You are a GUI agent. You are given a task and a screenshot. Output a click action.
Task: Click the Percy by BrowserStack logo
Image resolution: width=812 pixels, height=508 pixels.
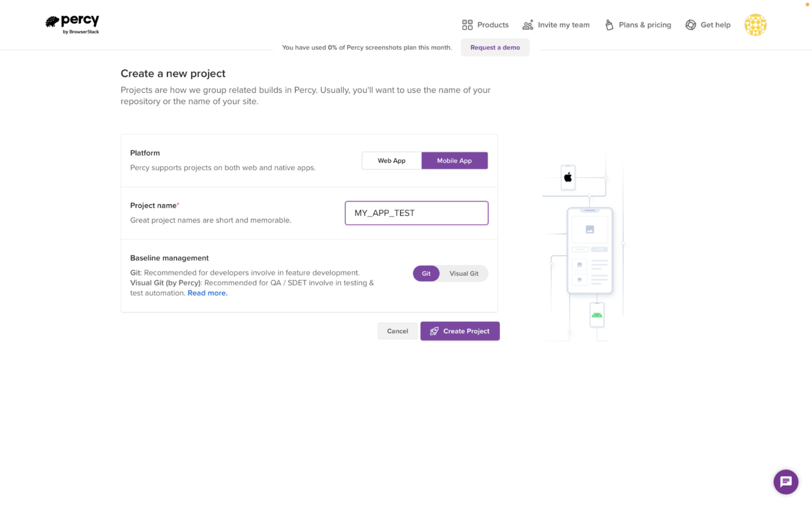tap(72, 24)
